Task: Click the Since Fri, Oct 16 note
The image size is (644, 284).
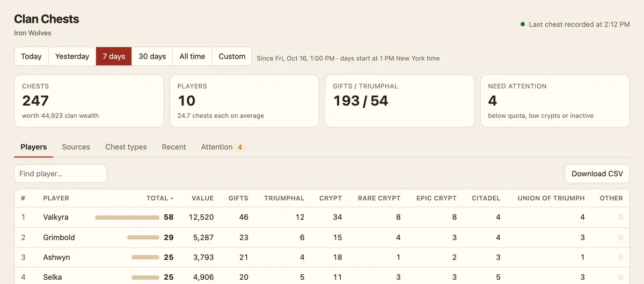Action: (348, 58)
